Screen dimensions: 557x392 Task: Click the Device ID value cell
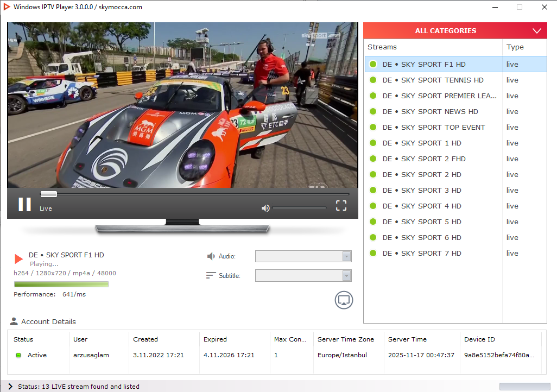[499, 355]
